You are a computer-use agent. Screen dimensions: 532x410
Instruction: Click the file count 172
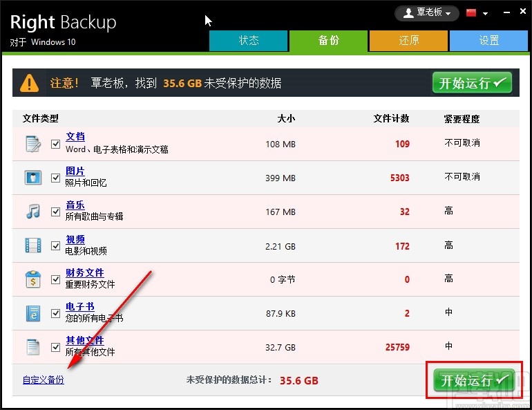pos(402,246)
